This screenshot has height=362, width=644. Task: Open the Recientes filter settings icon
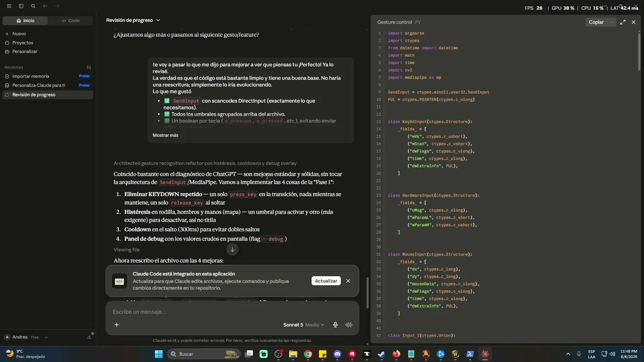pyautogui.click(x=89, y=67)
